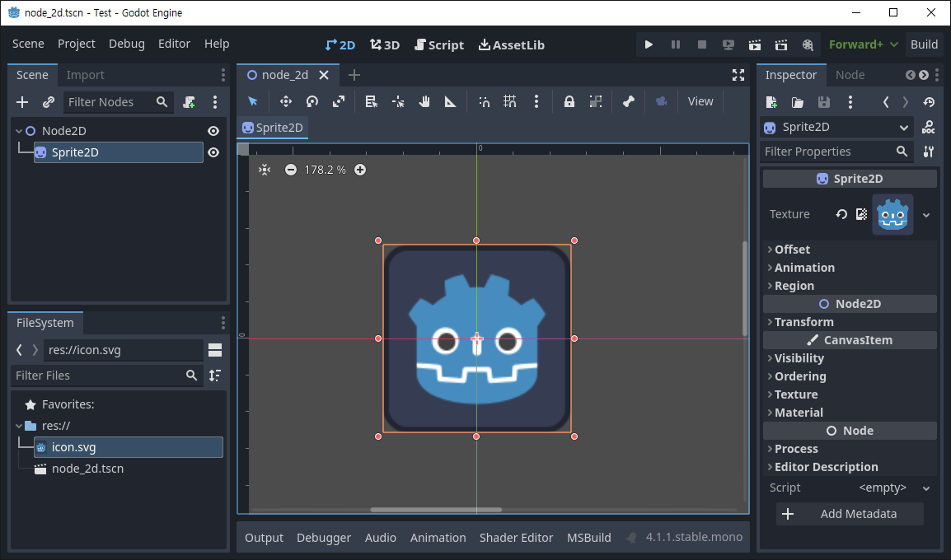Click the list-select tool icon
The height and width of the screenshot is (560, 951).
[x=371, y=101]
